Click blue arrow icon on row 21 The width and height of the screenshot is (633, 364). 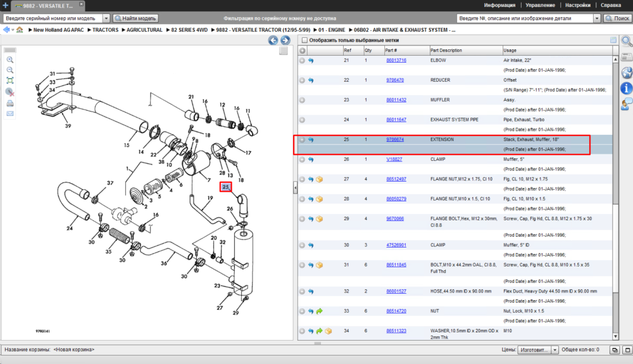point(311,61)
